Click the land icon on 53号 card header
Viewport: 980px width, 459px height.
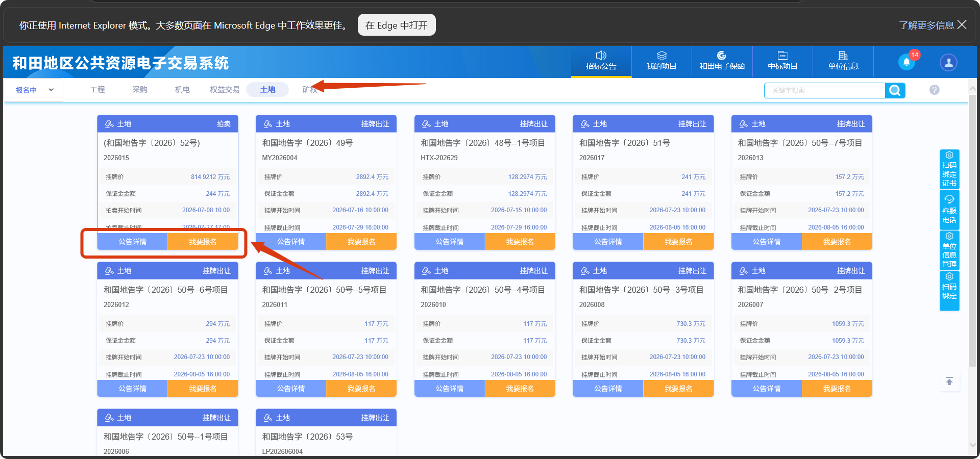tap(268, 418)
